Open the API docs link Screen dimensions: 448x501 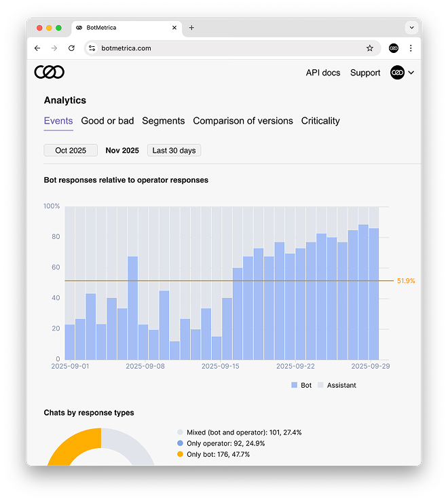pos(322,73)
